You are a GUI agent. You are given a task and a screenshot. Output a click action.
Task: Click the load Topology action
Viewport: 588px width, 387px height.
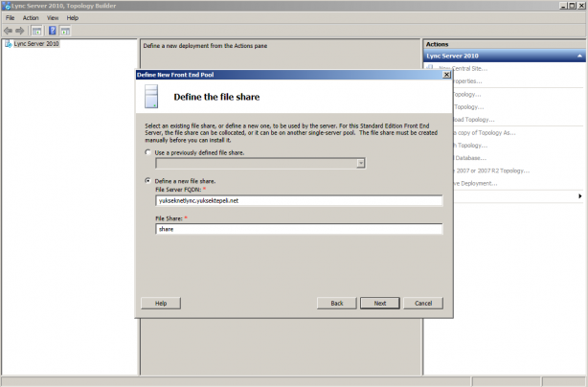pos(474,120)
